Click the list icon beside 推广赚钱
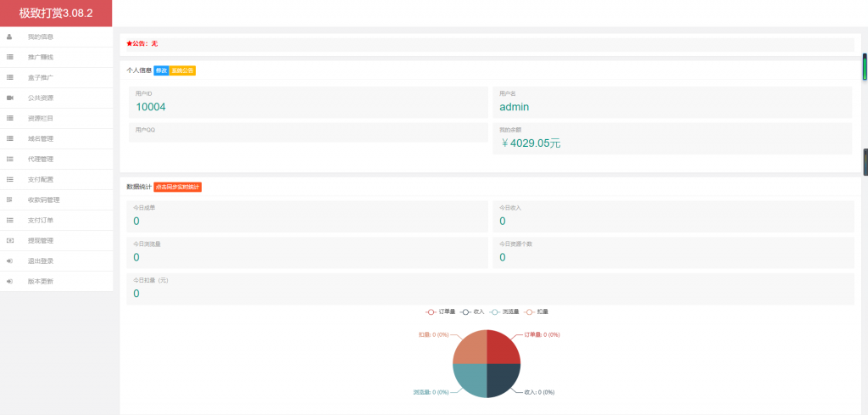The height and width of the screenshot is (415, 868). [x=9, y=57]
